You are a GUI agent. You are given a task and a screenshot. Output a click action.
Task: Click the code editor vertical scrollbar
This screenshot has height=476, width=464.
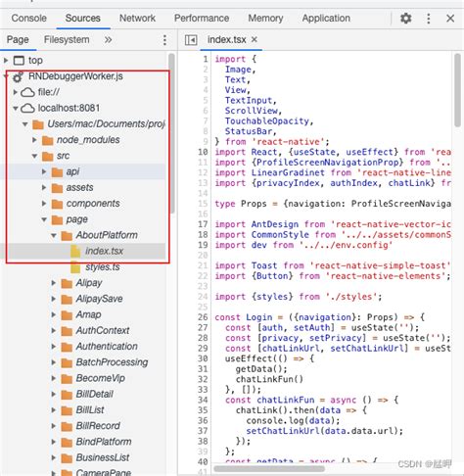tap(457, 90)
